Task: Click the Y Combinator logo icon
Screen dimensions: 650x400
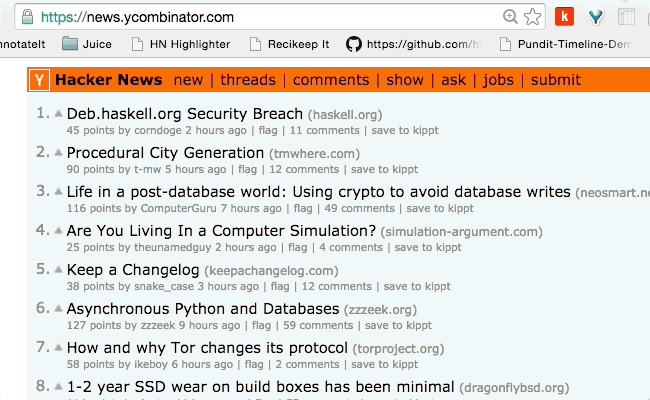Action: coord(40,80)
